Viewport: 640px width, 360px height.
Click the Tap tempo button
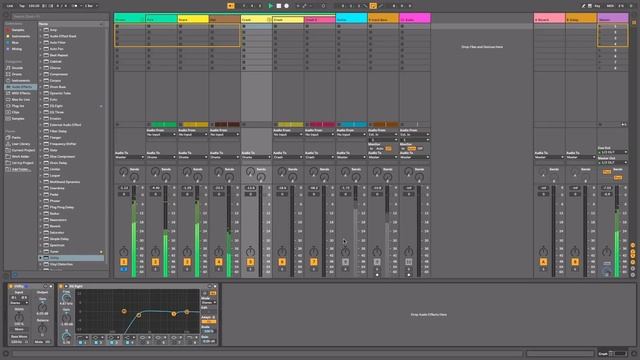click(22, 6)
